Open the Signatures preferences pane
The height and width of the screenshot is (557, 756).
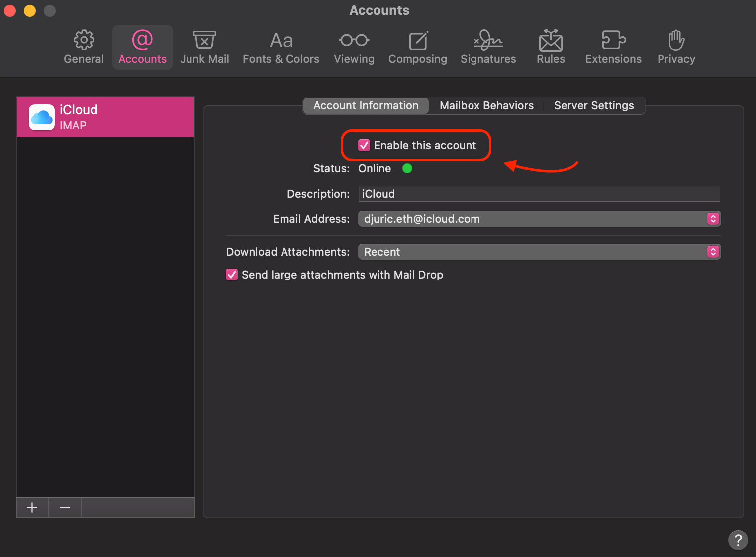click(488, 47)
